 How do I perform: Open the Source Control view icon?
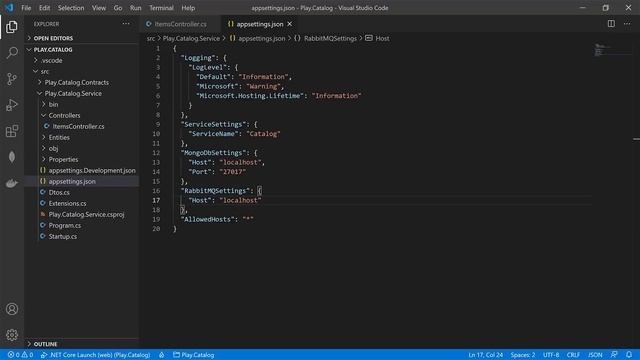(12, 79)
